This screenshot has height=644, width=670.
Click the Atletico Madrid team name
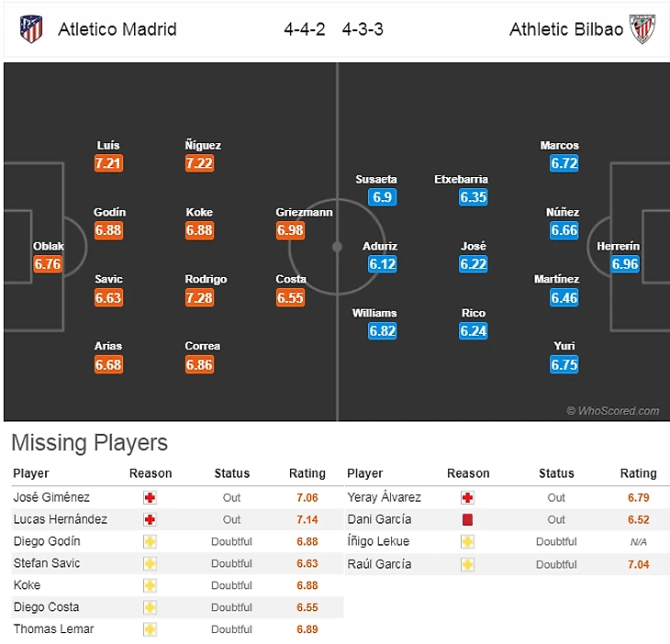117,29
